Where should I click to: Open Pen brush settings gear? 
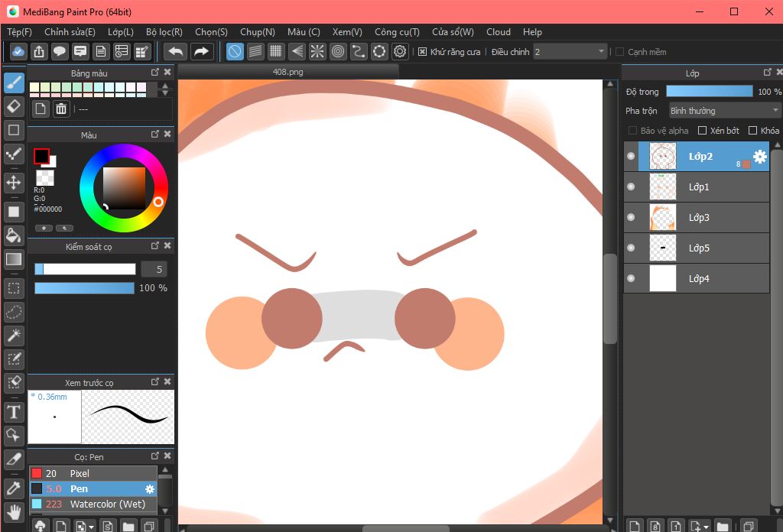pos(149,489)
